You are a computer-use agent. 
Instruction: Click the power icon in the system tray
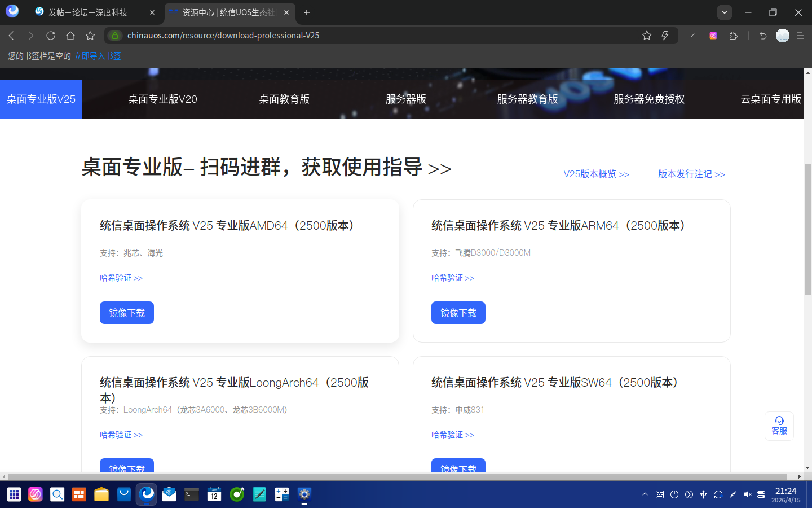tap(674, 494)
